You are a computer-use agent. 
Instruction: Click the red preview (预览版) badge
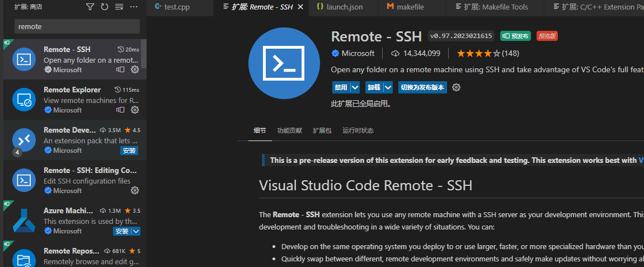pyautogui.click(x=547, y=36)
